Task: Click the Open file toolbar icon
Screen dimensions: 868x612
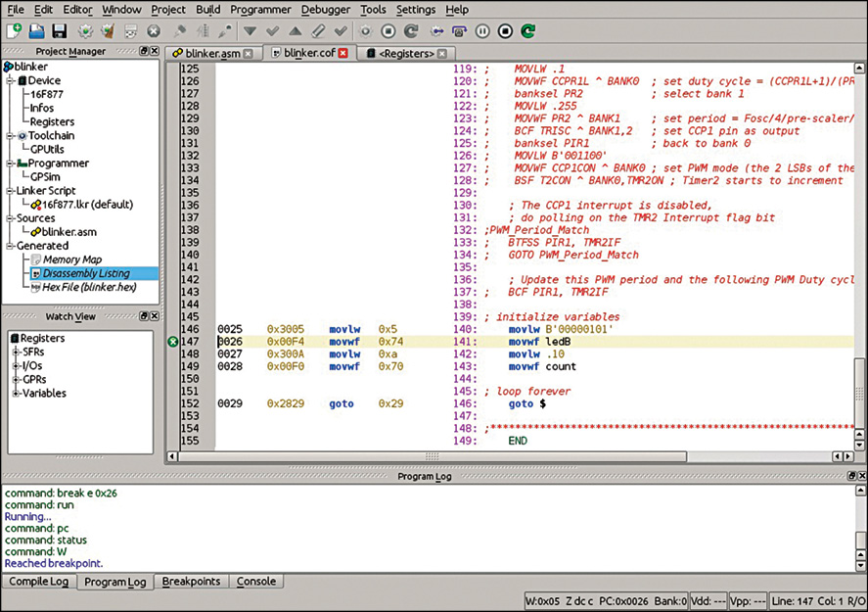Action: (37, 31)
